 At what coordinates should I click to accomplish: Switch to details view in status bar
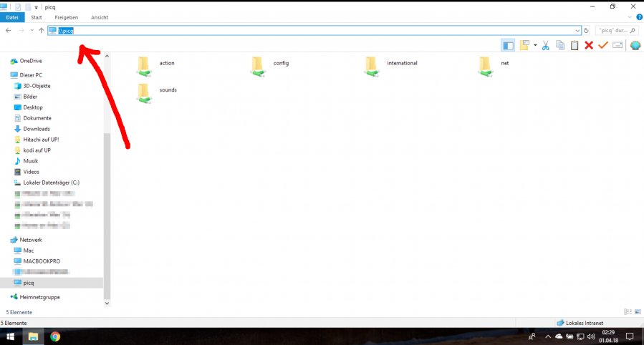point(627,312)
